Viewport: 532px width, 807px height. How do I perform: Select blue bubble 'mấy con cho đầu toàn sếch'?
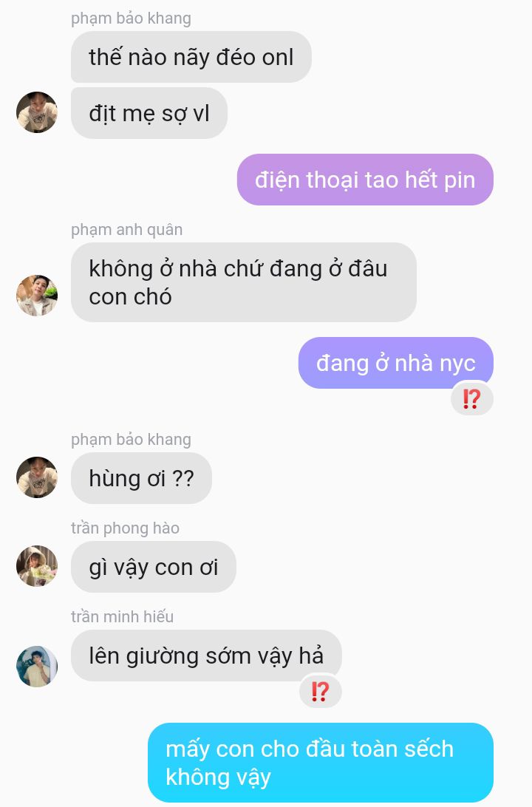[x=320, y=762]
